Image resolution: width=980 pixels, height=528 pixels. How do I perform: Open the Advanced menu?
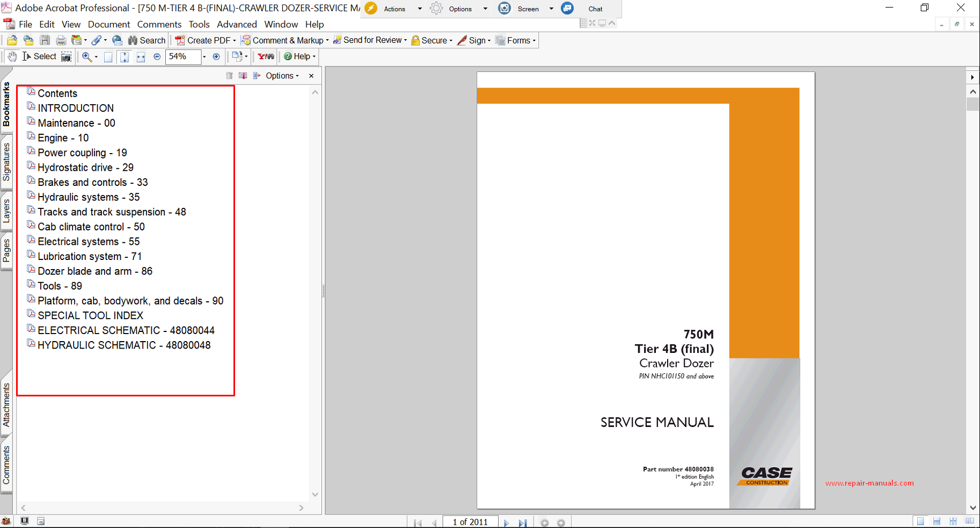pyautogui.click(x=237, y=24)
